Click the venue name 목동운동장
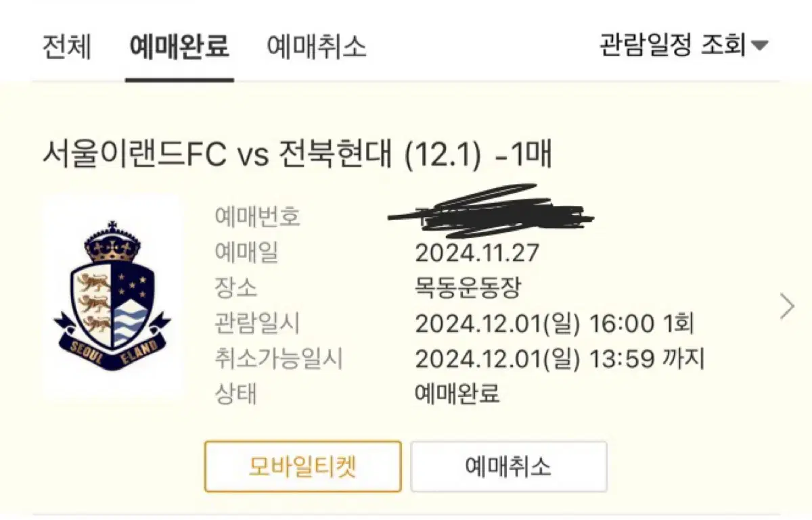This screenshot has height=520, width=812. pyautogui.click(x=468, y=288)
